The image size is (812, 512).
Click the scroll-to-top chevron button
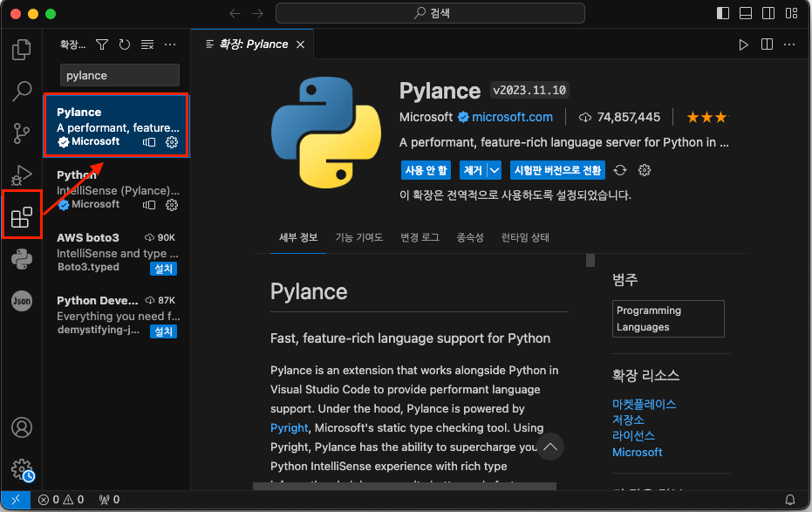[550, 447]
